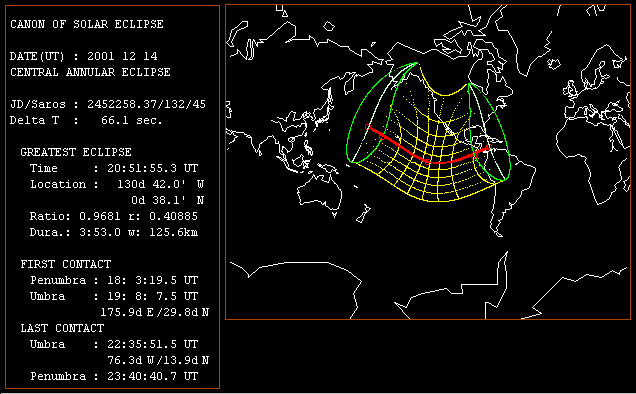This screenshot has height=394, width=636.
Task: Click last Penumbra 23:40:40.7 UT line
Action: (x=114, y=377)
